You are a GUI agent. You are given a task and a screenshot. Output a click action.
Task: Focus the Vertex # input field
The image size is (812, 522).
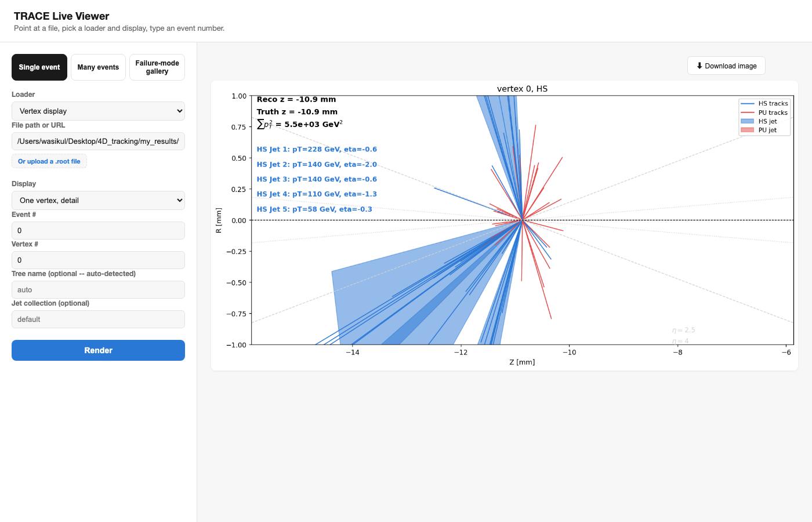pyautogui.click(x=98, y=260)
